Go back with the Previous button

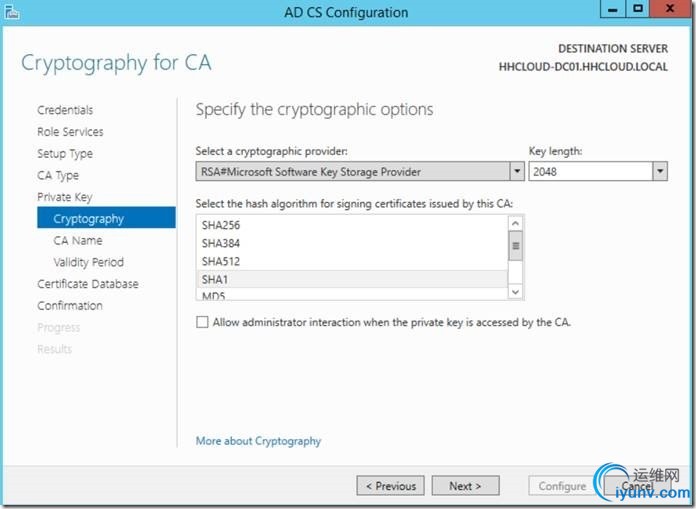point(390,486)
